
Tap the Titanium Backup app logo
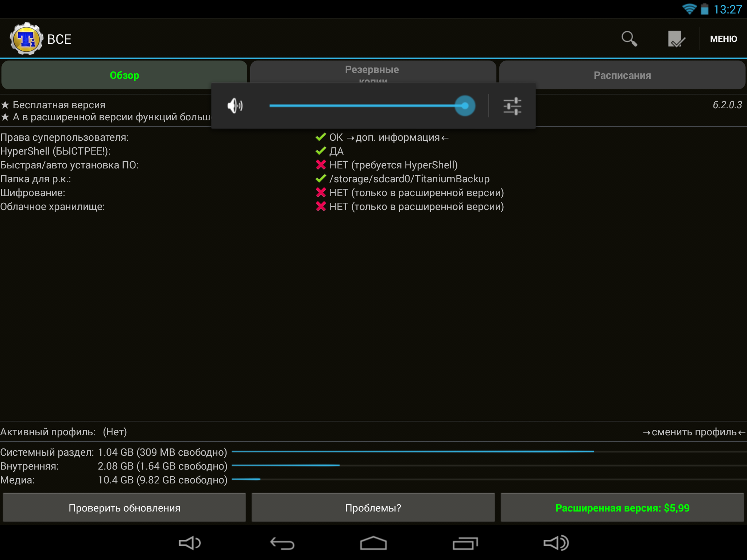(x=26, y=39)
